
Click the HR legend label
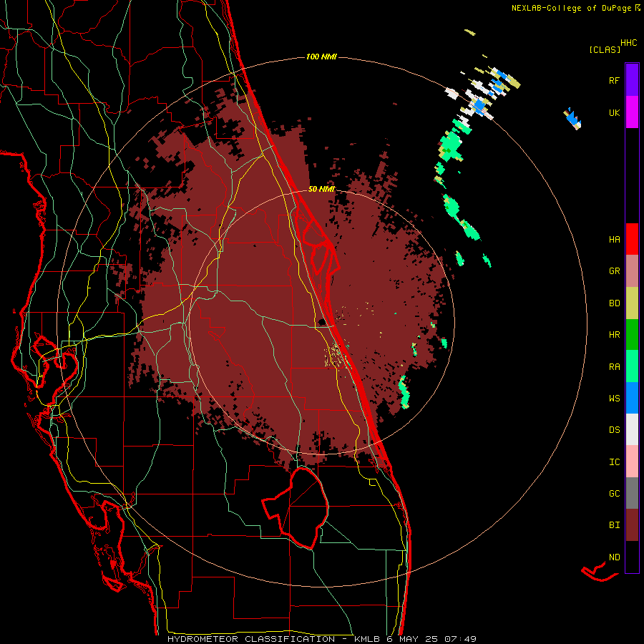coord(614,335)
